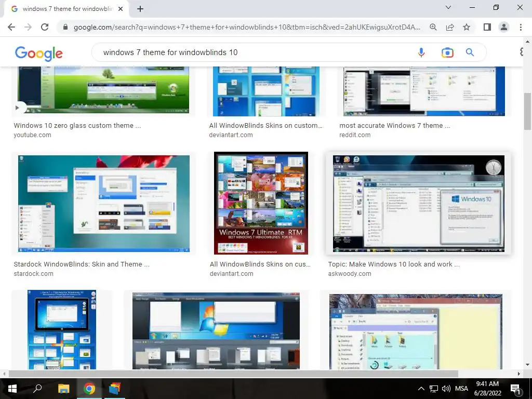Share this page icon
The image size is (532, 399).
(450, 27)
